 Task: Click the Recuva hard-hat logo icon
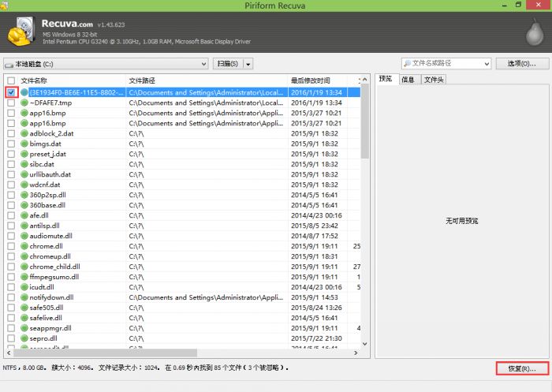pyautogui.click(x=21, y=32)
